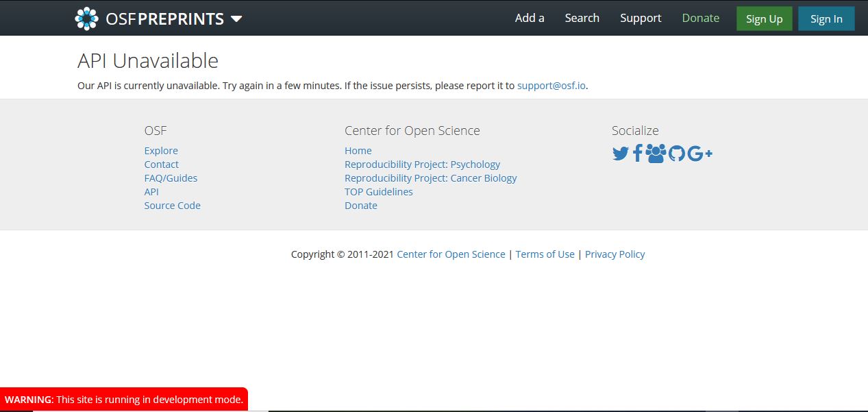Open the Contact footer link
The height and width of the screenshot is (412, 868).
tap(161, 165)
